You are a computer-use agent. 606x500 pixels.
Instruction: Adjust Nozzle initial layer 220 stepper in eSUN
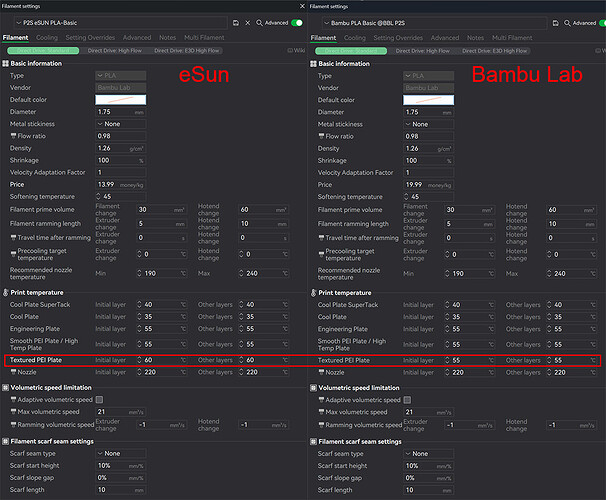tap(139, 372)
